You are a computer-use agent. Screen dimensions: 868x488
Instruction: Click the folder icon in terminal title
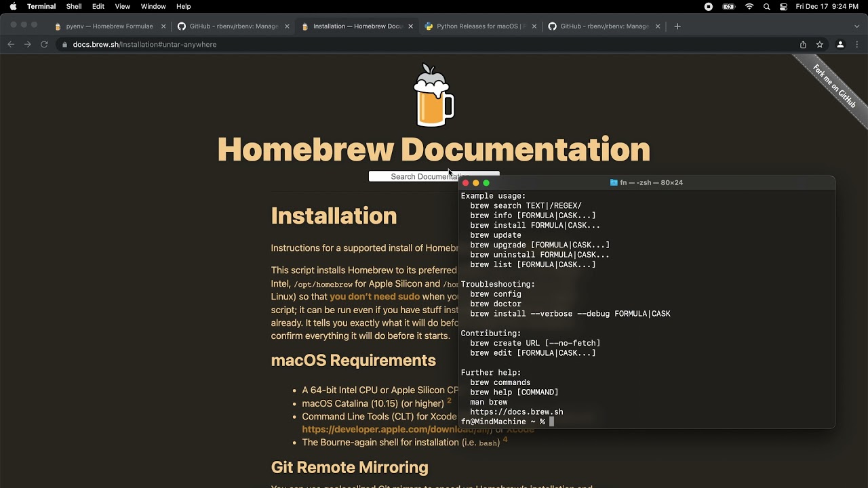point(614,183)
